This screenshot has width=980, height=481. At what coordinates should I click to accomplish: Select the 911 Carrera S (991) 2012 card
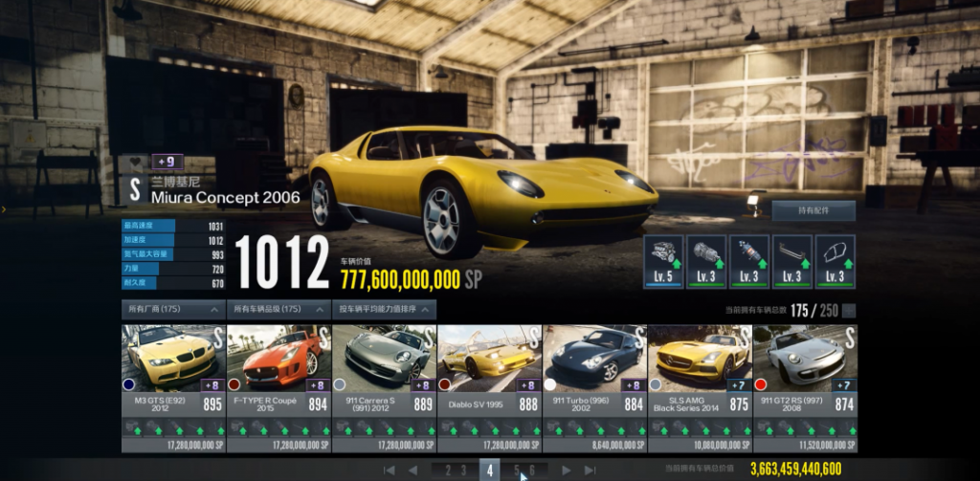(384, 388)
